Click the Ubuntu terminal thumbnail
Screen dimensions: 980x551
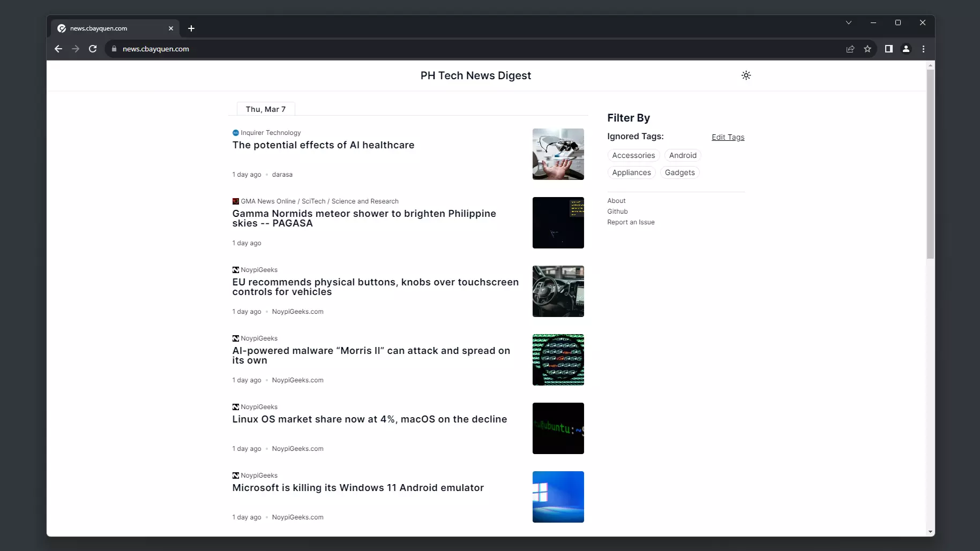point(558,428)
